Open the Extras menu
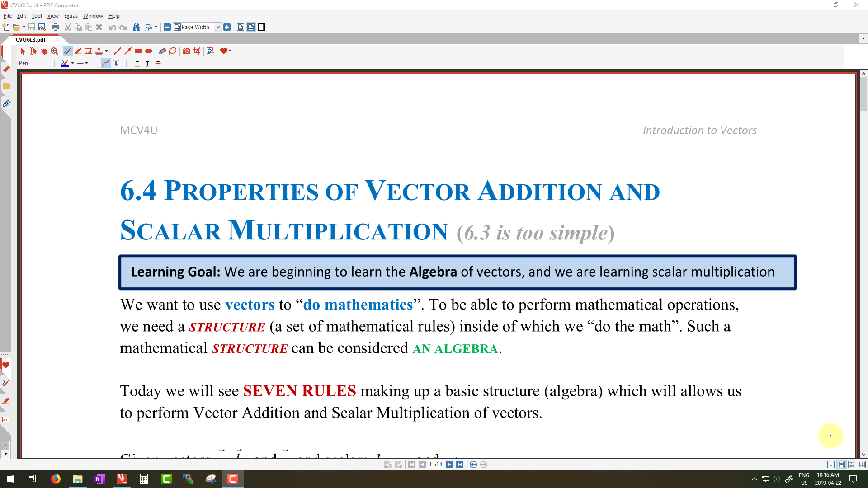The height and width of the screenshot is (488, 868). tap(71, 16)
